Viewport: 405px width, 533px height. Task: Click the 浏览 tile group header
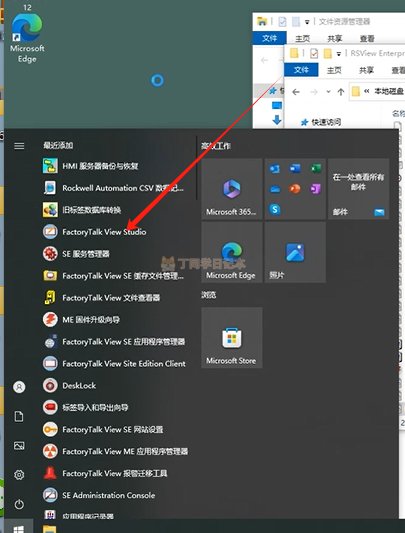tap(208, 295)
